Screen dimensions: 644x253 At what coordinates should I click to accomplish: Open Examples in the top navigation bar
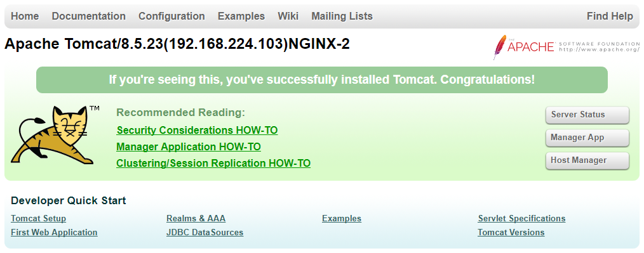pyautogui.click(x=241, y=16)
